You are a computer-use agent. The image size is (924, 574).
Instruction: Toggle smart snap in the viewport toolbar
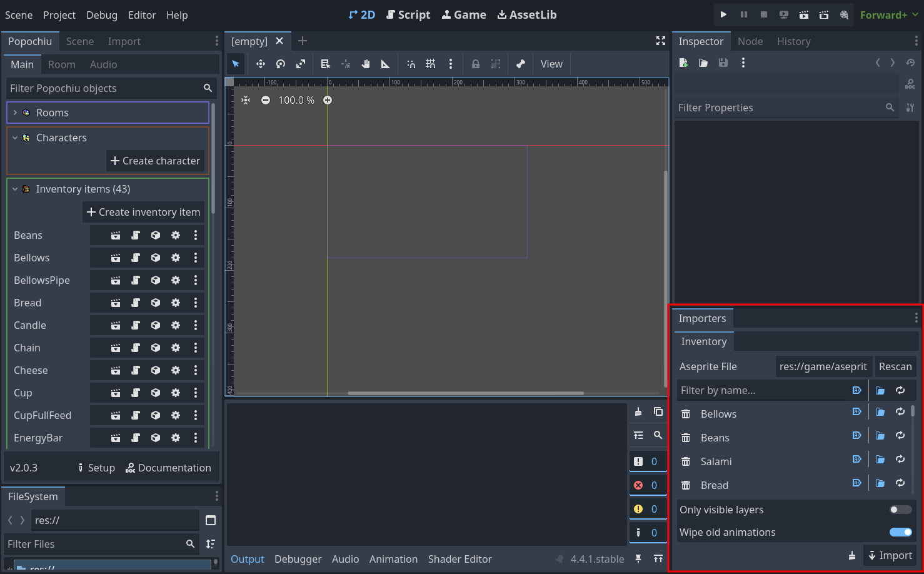pyautogui.click(x=411, y=64)
